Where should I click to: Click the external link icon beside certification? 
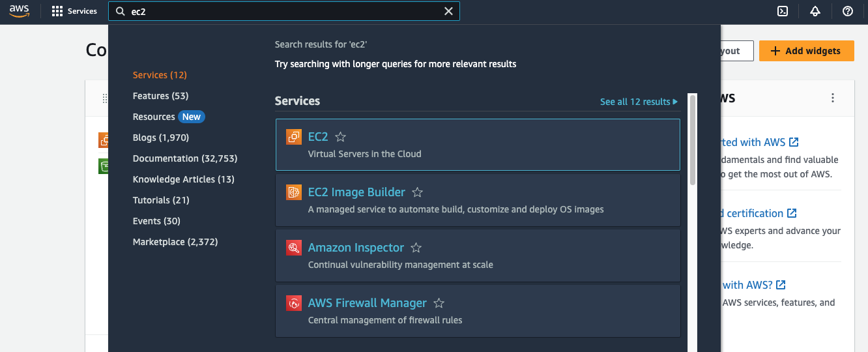pyautogui.click(x=792, y=213)
